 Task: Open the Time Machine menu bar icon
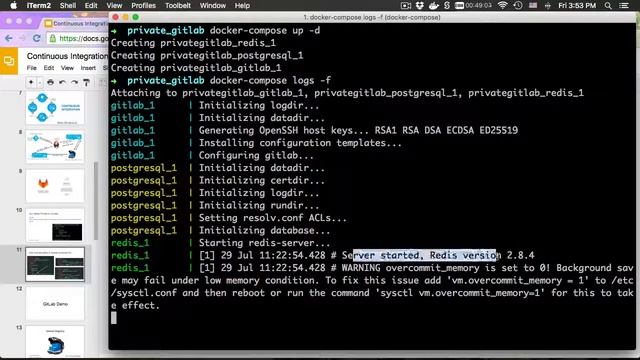point(518,5)
